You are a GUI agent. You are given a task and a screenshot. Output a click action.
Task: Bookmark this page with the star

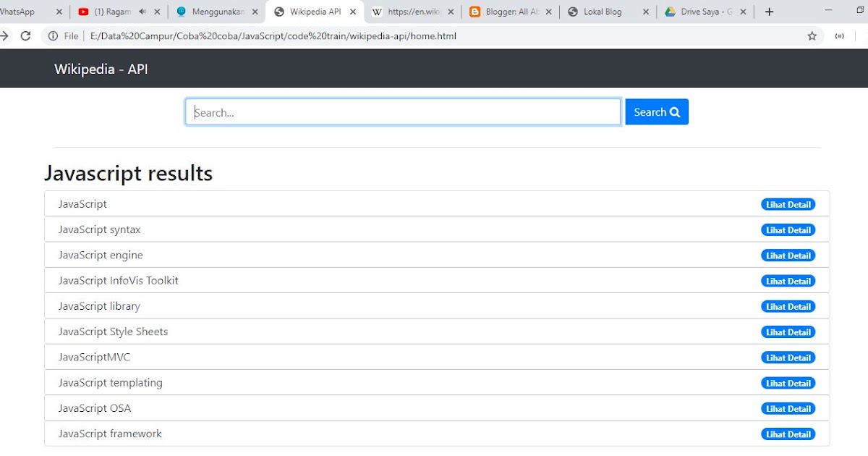click(812, 35)
